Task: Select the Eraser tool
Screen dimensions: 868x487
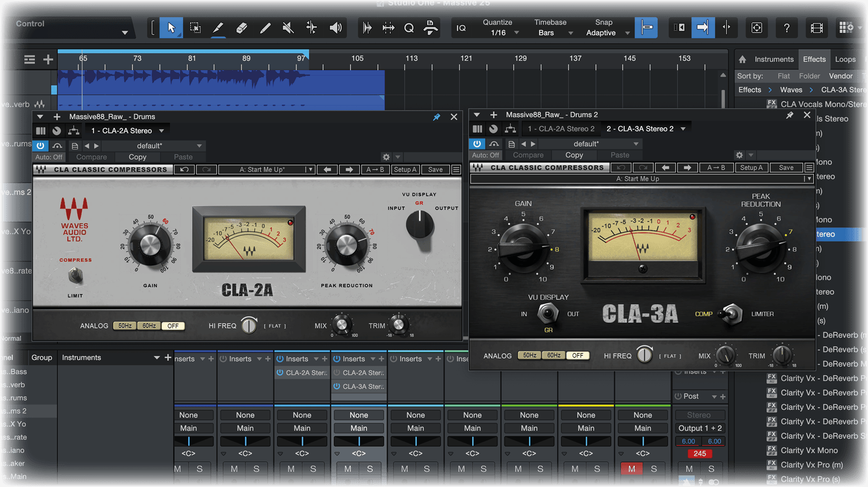Action: pyautogui.click(x=241, y=28)
